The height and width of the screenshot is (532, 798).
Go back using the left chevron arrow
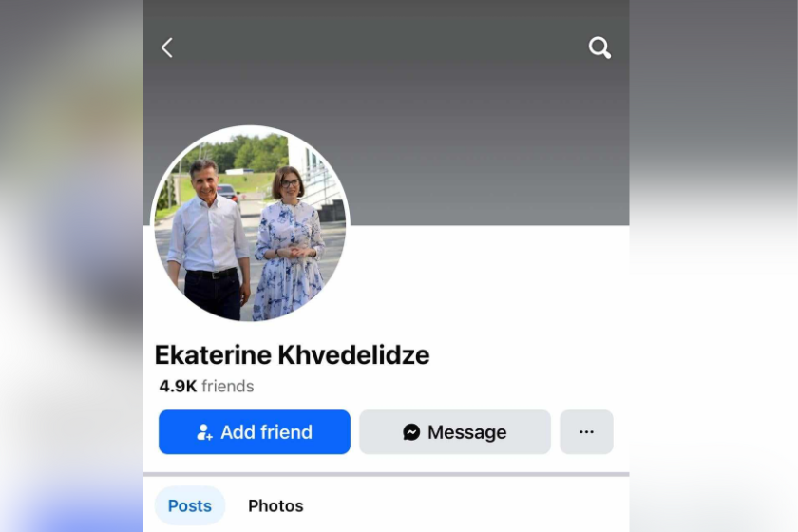tap(167, 47)
